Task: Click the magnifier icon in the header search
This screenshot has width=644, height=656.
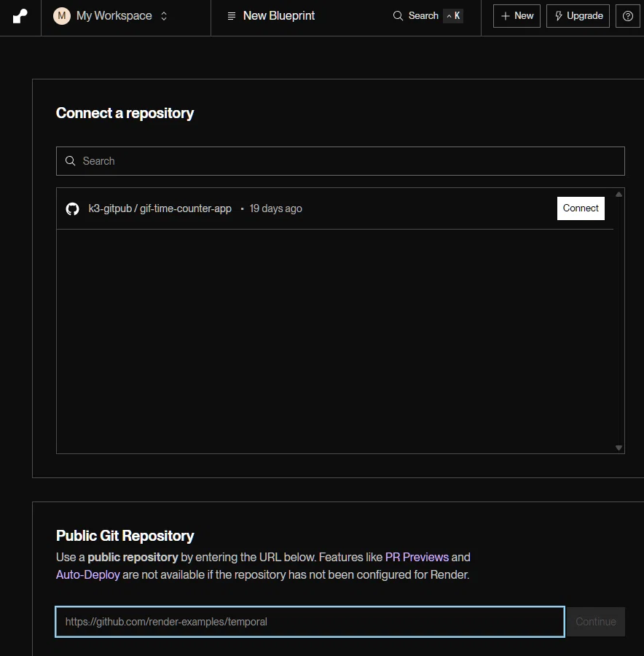Action: coord(398,16)
